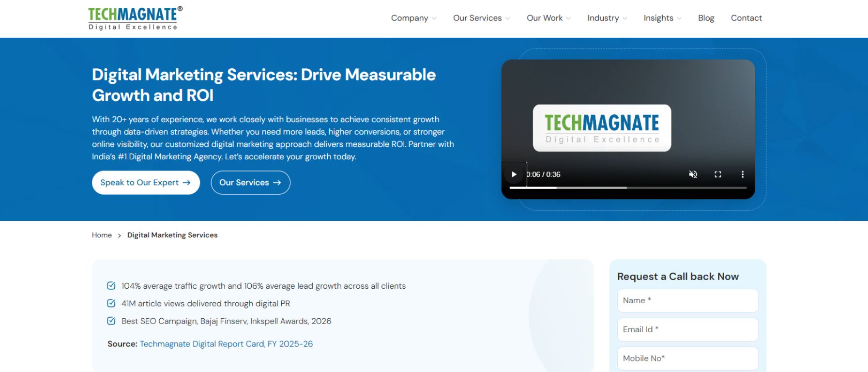Open the Techmagnate Digital Report Card link

pyautogui.click(x=226, y=344)
